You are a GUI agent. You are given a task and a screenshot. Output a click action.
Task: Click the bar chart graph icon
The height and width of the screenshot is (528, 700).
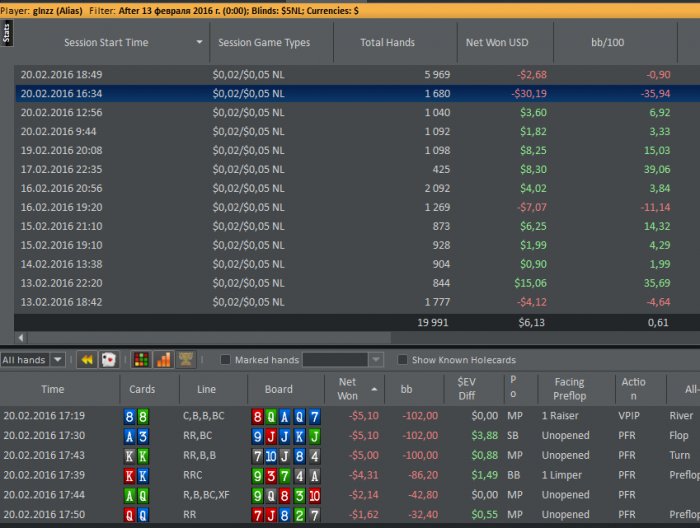[163, 360]
